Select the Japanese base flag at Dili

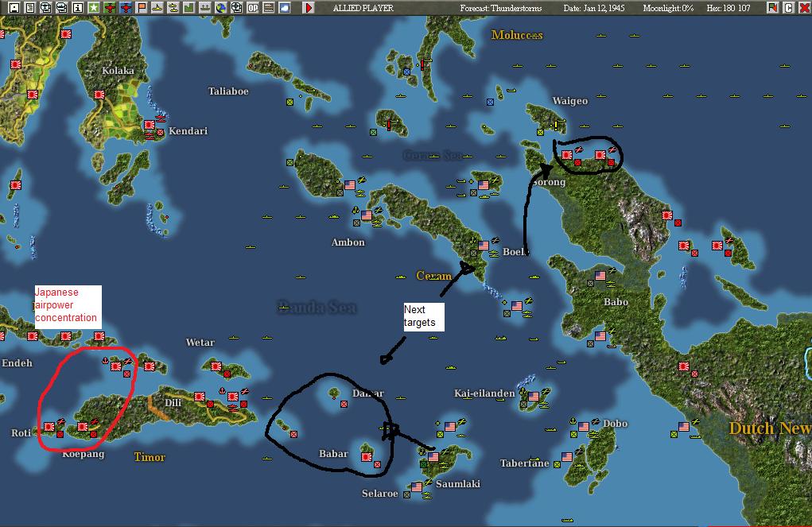[x=200, y=397]
